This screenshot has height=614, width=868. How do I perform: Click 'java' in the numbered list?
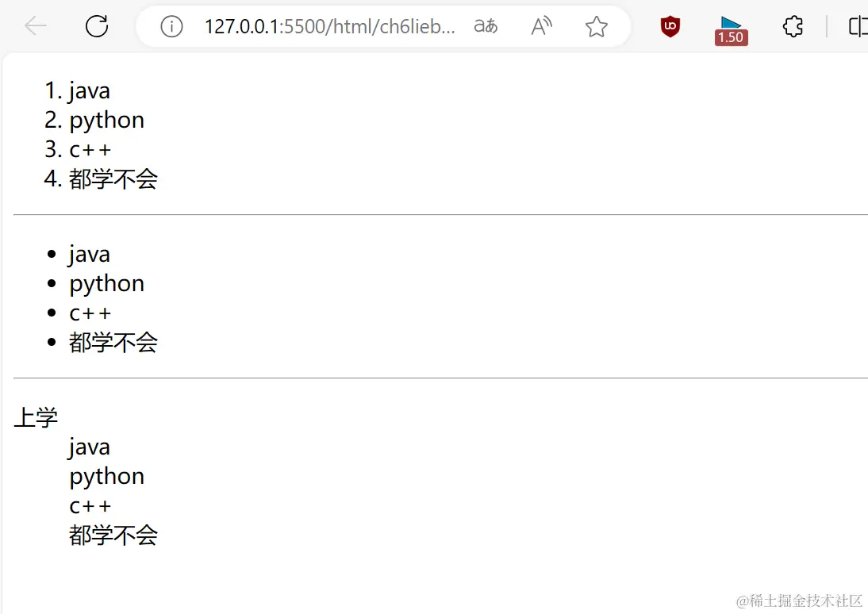point(90,90)
